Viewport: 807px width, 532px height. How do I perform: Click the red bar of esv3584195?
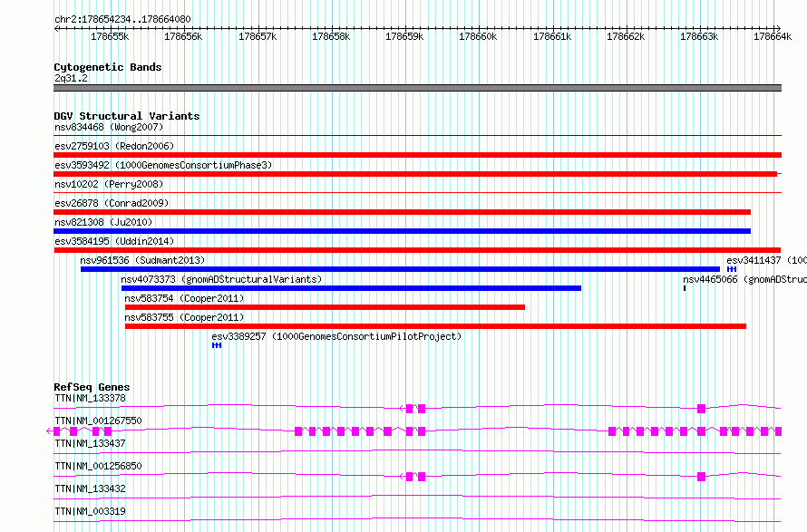[x=417, y=250]
